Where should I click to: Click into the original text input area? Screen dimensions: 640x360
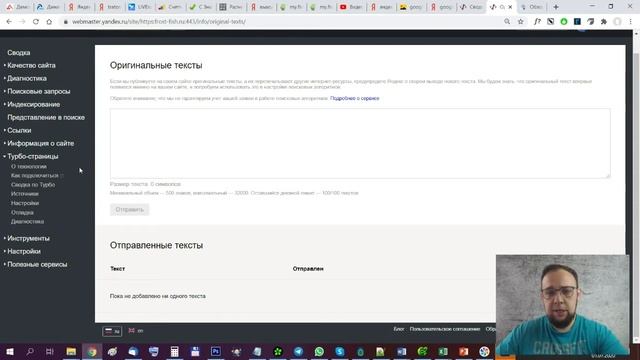(360, 143)
